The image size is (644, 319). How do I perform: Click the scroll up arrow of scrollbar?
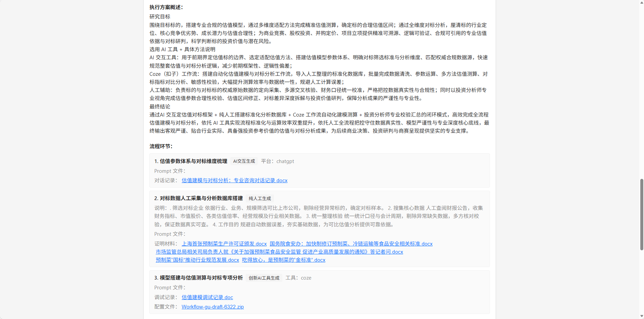point(642,2)
